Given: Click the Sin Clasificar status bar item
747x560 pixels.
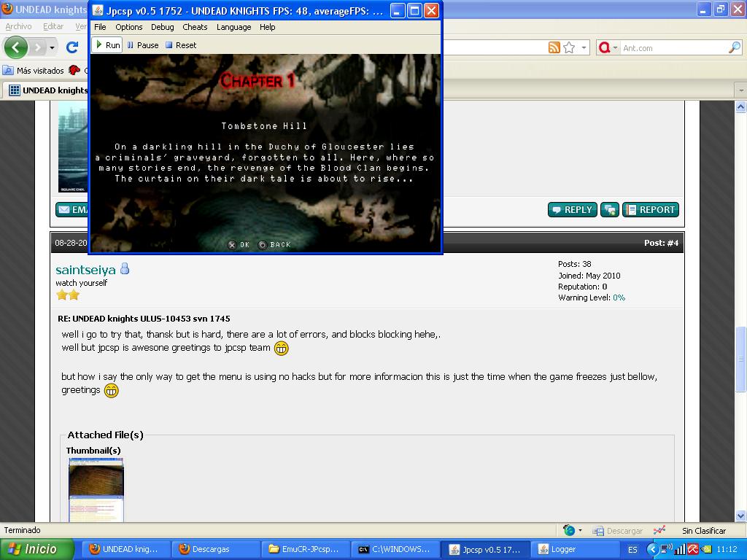Looking at the screenshot, I should pyautogui.click(x=704, y=531).
